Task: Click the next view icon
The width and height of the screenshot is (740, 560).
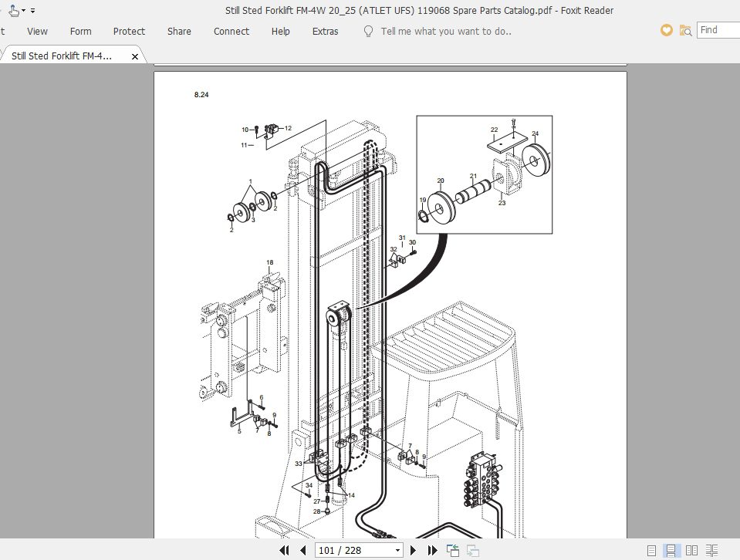Action: 473,550
